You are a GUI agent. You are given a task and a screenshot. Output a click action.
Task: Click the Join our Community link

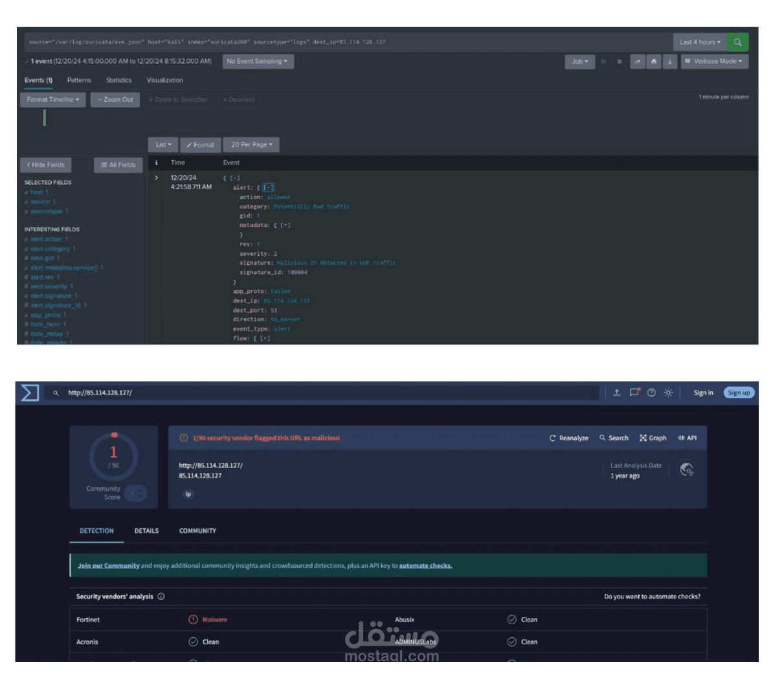tap(109, 565)
